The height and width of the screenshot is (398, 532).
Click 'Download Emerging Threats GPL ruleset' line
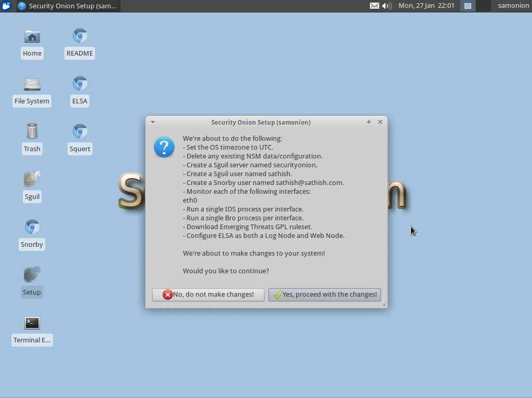248,227
